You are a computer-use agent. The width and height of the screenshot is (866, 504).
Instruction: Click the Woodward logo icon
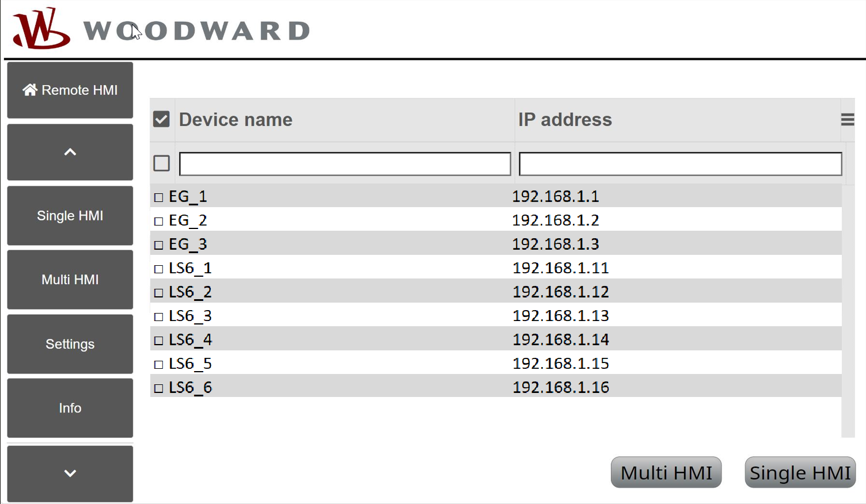coord(41,29)
